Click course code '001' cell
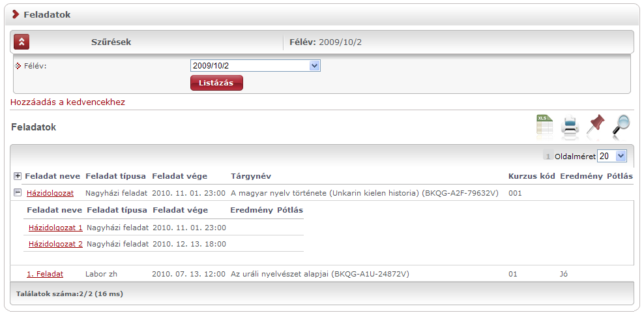The width and height of the screenshot is (644, 315). coord(515,192)
